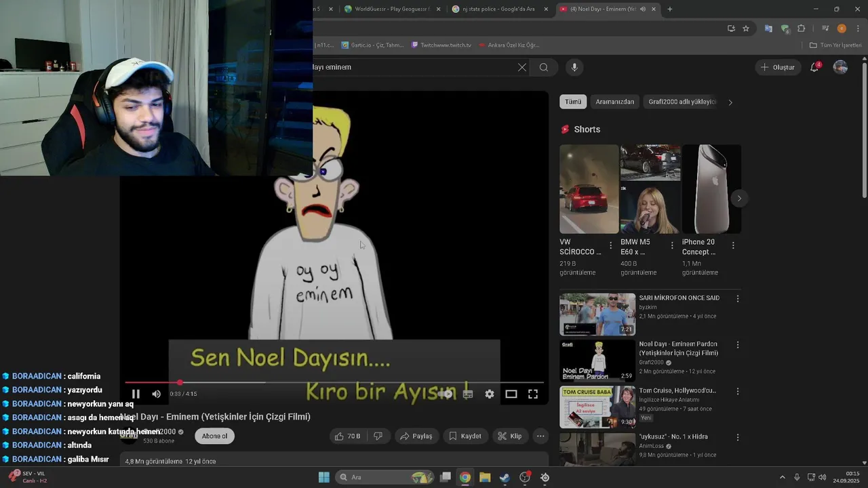Image resolution: width=868 pixels, height=488 pixels.
Task: Open File Explorer from taskbar
Action: pos(485,477)
